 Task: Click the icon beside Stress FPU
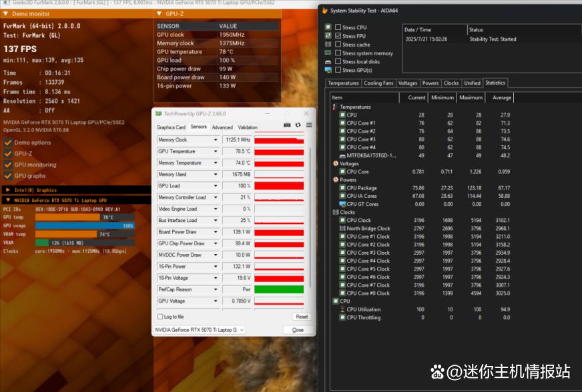coord(328,35)
